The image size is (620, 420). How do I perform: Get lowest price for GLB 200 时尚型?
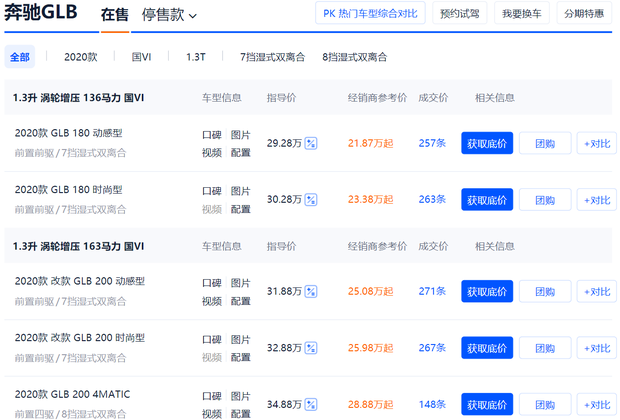487,348
